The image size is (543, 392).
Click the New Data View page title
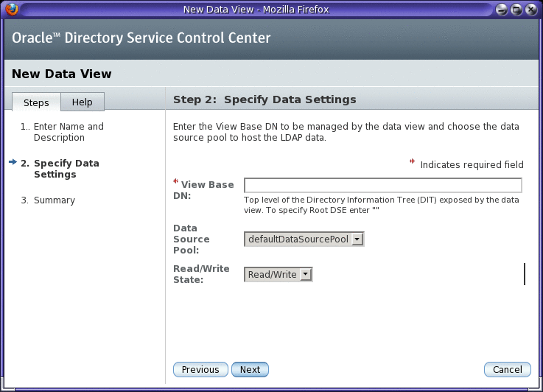tap(62, 74)
